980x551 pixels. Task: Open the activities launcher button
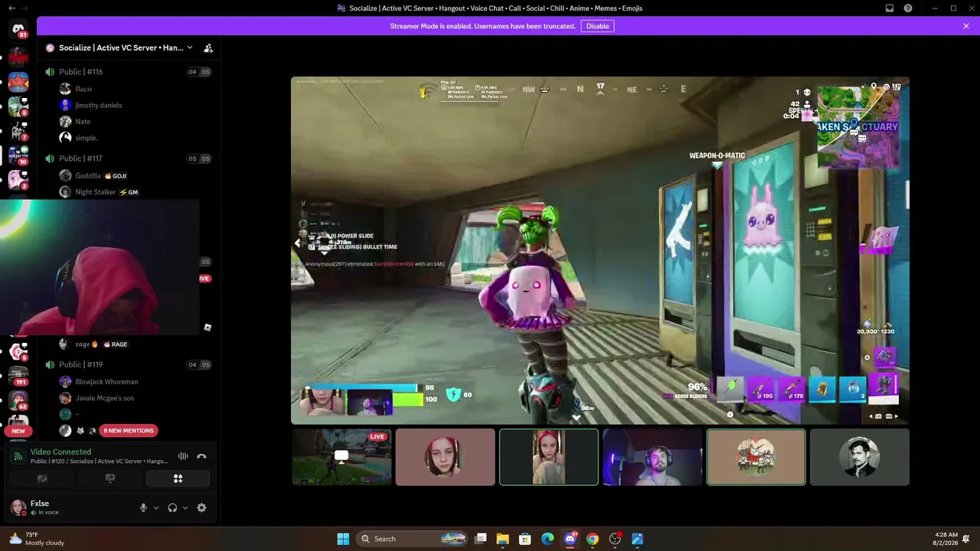[x=178, y=478]
